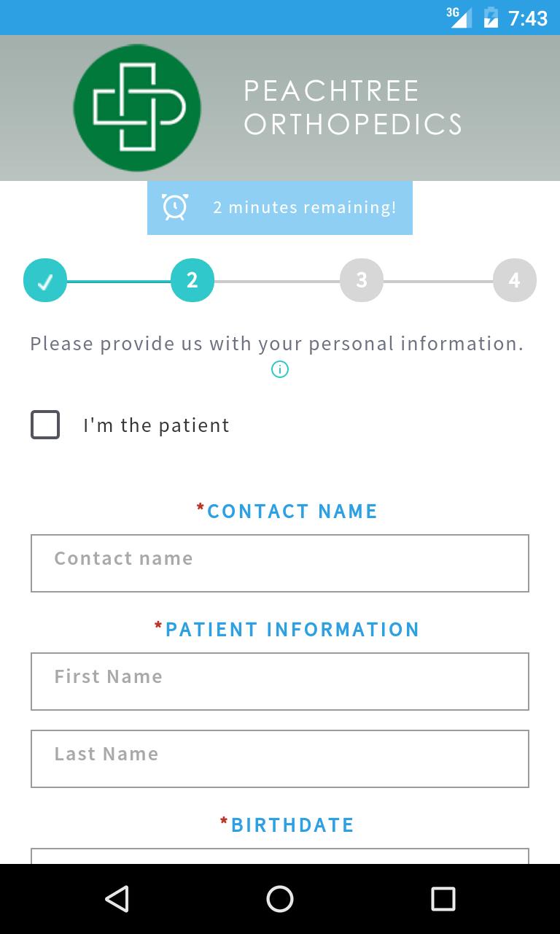
Task: Go to step 2 in progress bar
Action: tap(192, 280)
